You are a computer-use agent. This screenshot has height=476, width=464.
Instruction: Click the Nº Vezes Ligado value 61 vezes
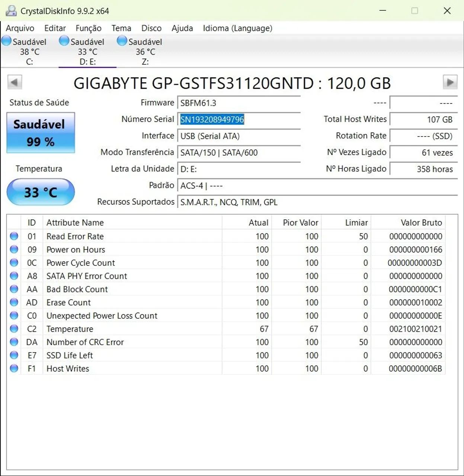423,152
